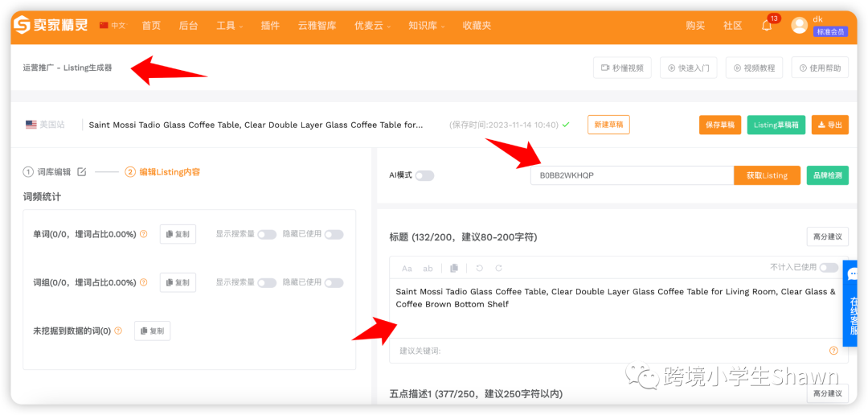Switch to step 1 词库编辑
Screen dimensions: 868x415
pos(47,172)
